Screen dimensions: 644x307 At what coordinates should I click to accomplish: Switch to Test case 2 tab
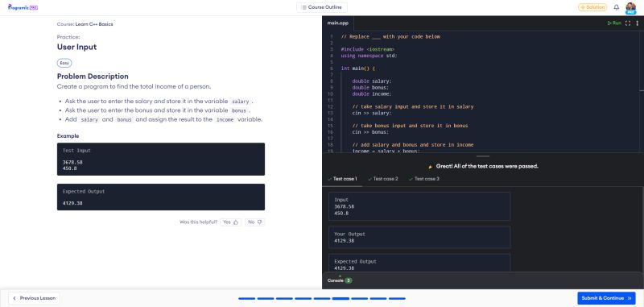383,179
